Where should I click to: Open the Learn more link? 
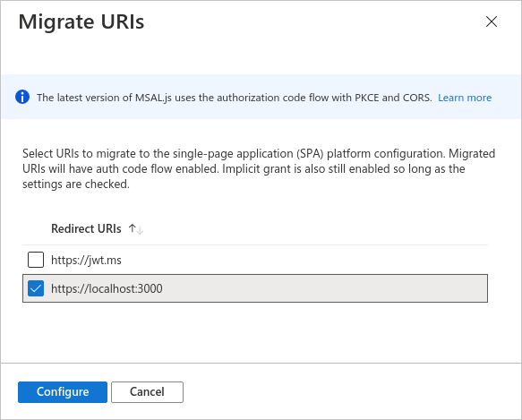pyautogui.click(x=465, y=98)
